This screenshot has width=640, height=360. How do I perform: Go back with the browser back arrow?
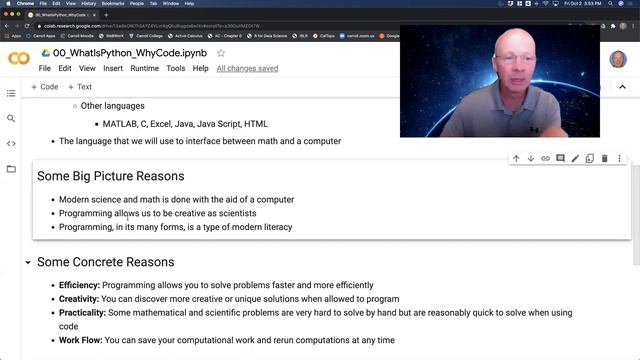pyautogui.click(x=7, y=26)
